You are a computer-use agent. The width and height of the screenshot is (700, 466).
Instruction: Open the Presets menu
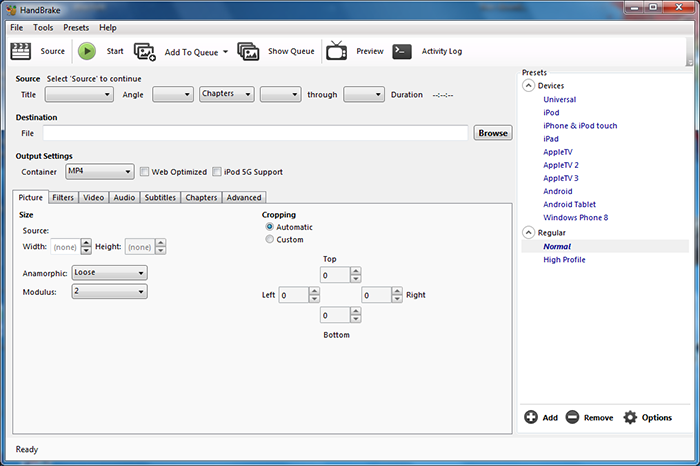pos(76,27)
